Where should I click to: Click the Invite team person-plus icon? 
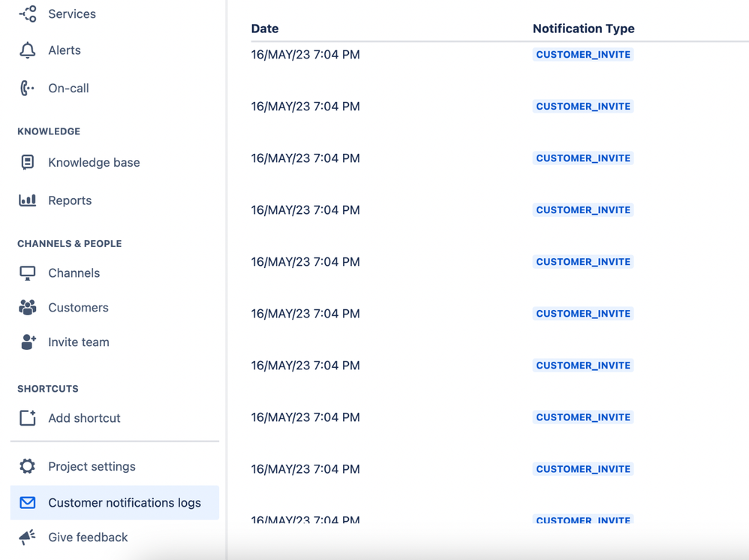(x=27, y=342)
